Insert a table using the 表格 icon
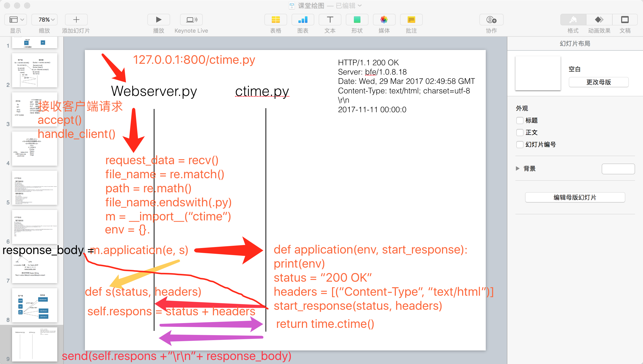Image resolution: width=643 pixels, height=364 pixels. (276, 20)
